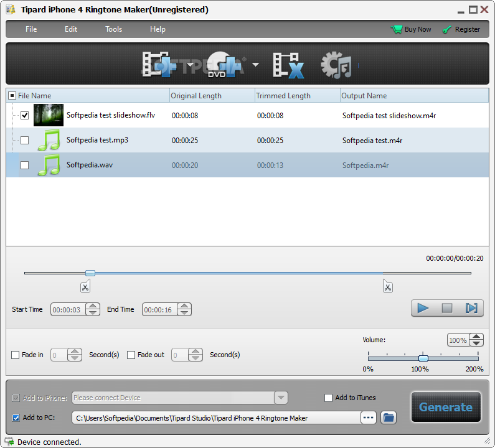495x448 pixels.
Task: Sort by the Output Name column header
Action: (414, 96)
